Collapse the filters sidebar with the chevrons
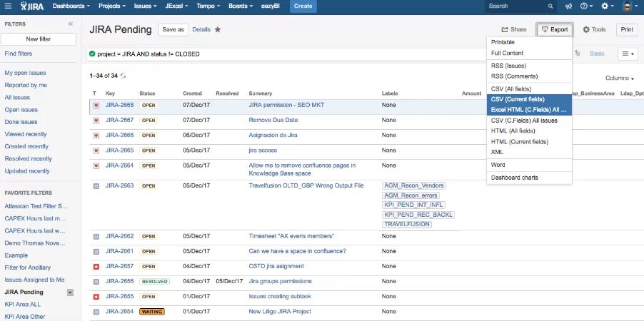This screenshot has height=321, width=644. click(70, 24)
